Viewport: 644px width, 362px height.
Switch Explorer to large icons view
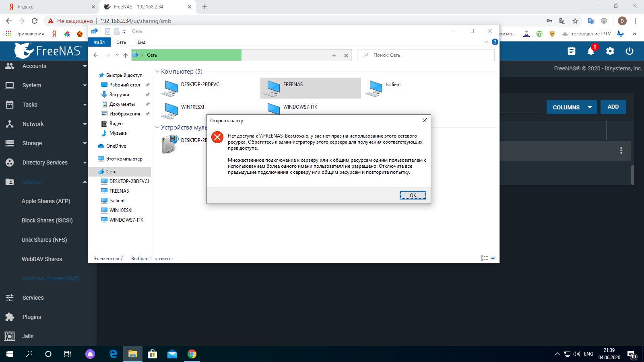493,258
